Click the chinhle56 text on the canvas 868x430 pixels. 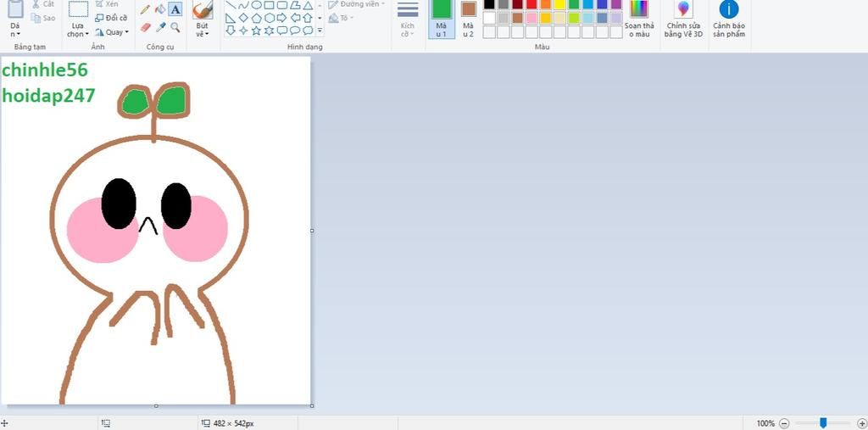[45, 70]
